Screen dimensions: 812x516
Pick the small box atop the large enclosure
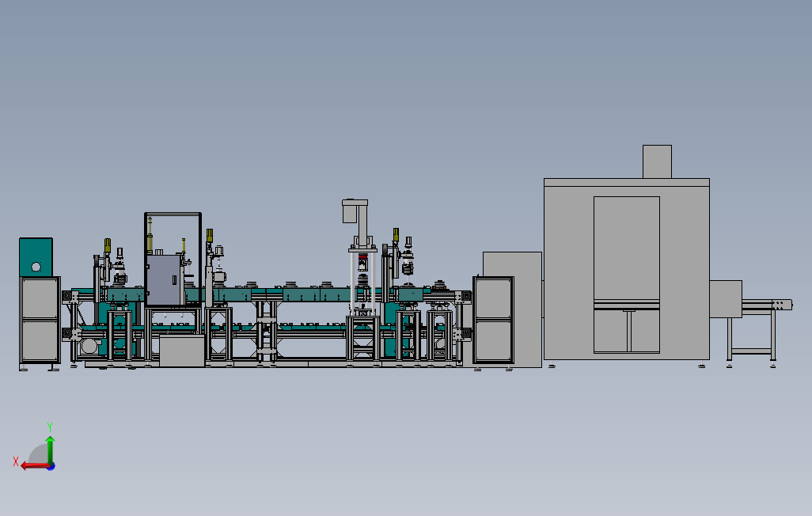tap(657, 161)
